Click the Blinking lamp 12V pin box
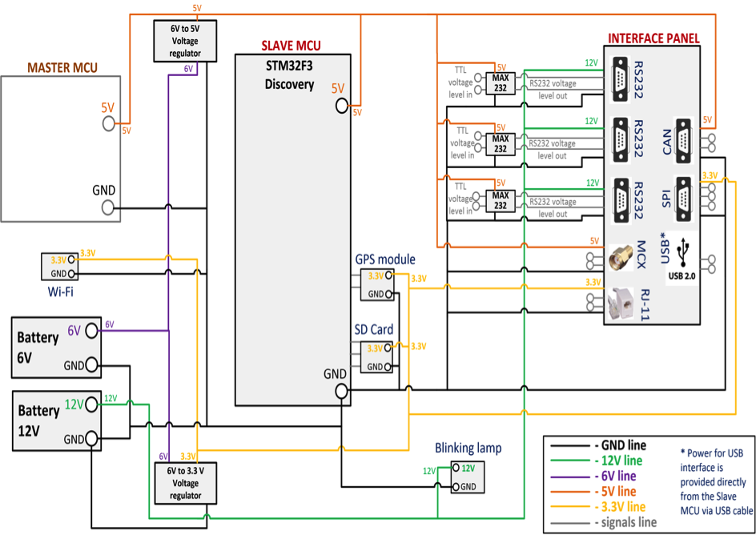Image resolution: width=756 pixels, height=535 pixels. click(x=467, y=468)
